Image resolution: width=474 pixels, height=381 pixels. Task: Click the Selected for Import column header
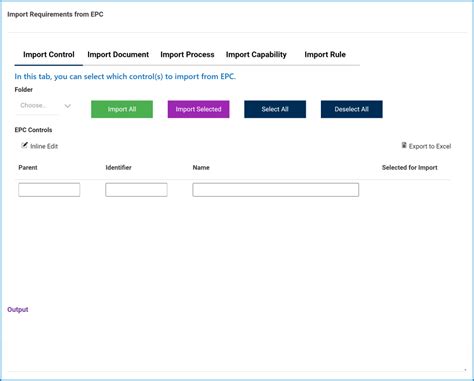(x=410, y=168)
